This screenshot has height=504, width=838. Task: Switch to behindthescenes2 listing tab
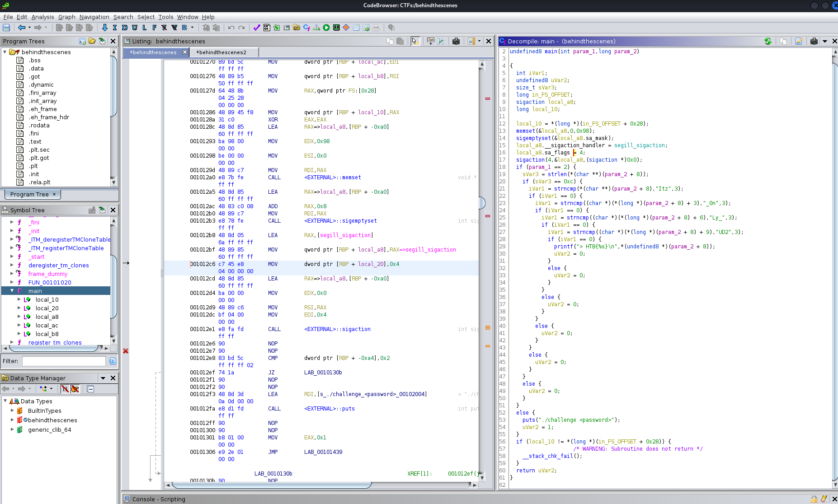(221, 52)
